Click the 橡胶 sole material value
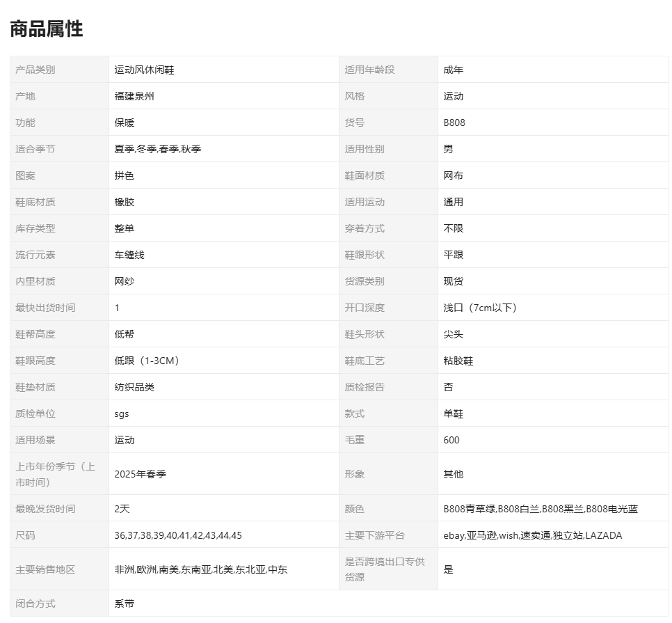Image resolution: width=672 pixels, height=623 pixels. [125, 202]
